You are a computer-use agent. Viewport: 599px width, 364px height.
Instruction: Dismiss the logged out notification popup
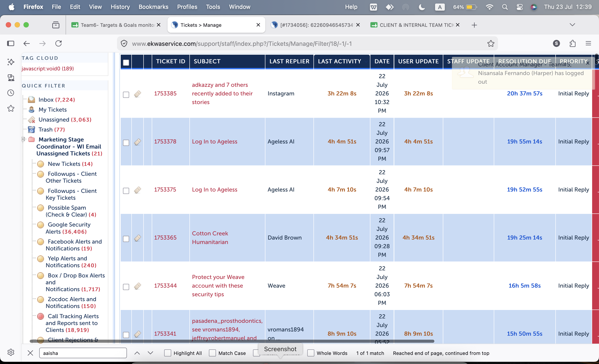pos(587,63)
